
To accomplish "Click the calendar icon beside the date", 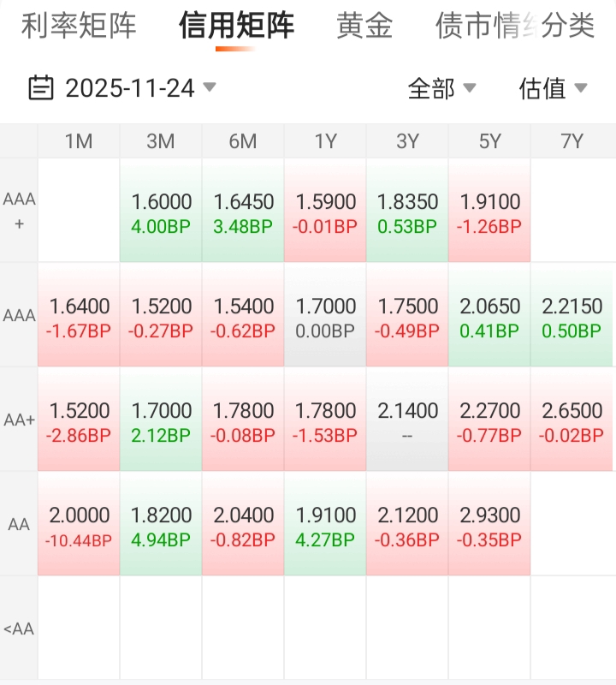I will pyautogui.click(x=41, y=87).
